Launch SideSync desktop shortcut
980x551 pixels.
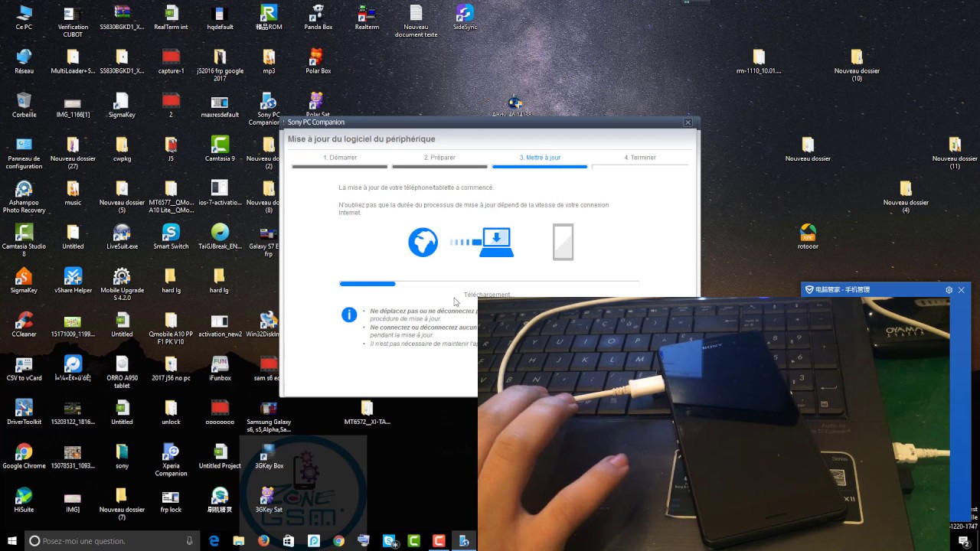(x=465, y=18)
